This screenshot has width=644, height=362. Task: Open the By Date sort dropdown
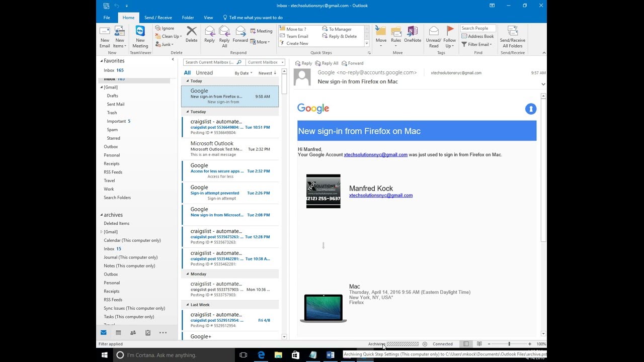244,73
